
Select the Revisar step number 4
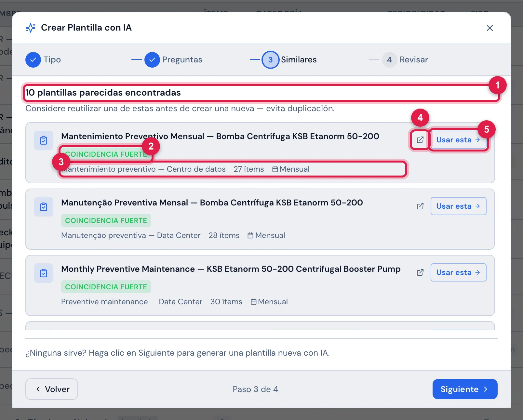click(x=389, y=60)
